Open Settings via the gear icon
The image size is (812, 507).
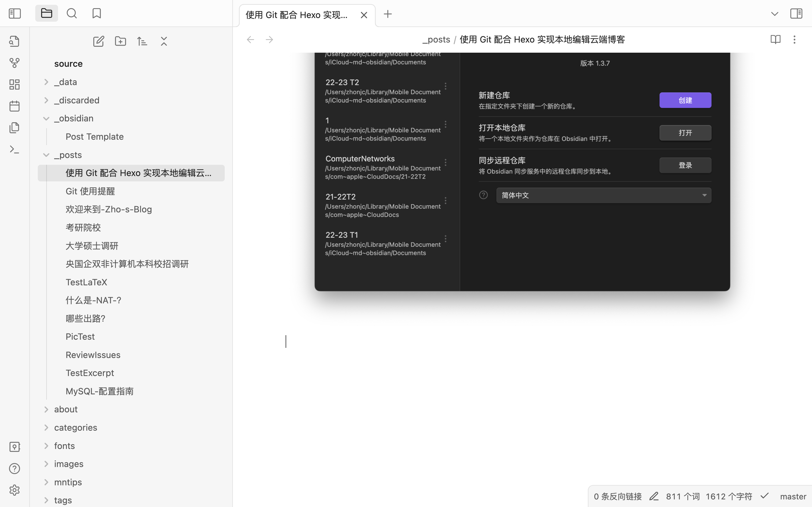tap(14, 490)
